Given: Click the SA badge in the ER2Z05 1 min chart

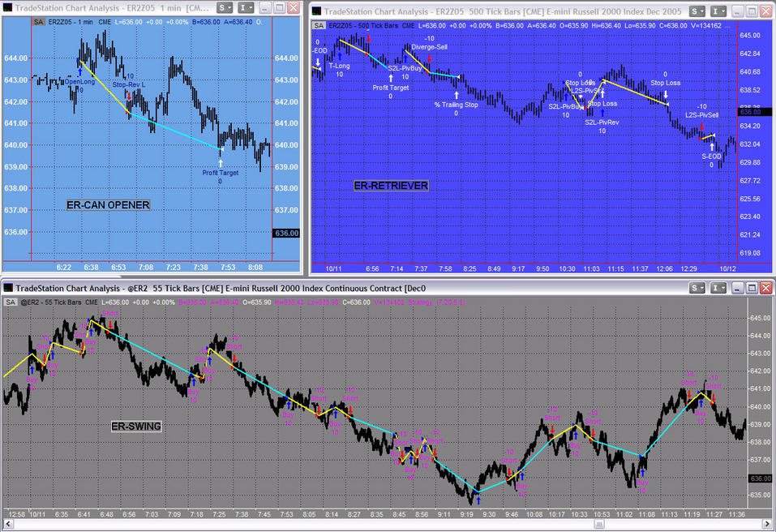Looking at the screenshot, I should click(x=38, y=22).
